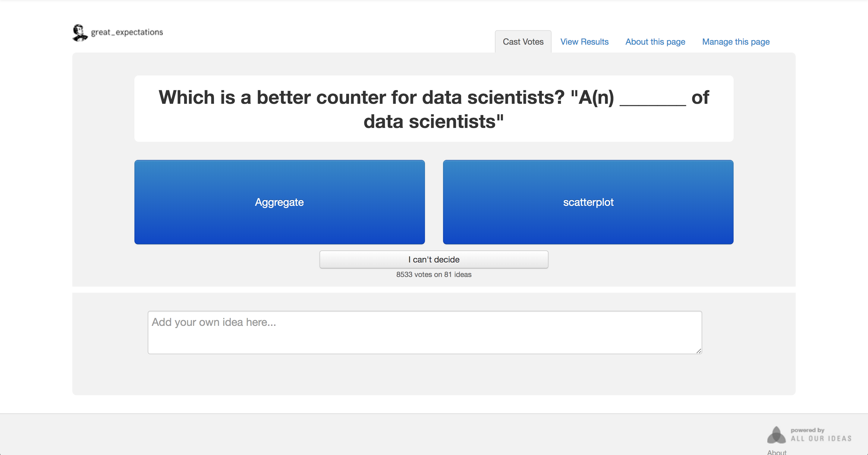Click the powered by All Our Ideas text
Image resolution: width=868 pixels, height=455 pixels.
click(821, 435)
